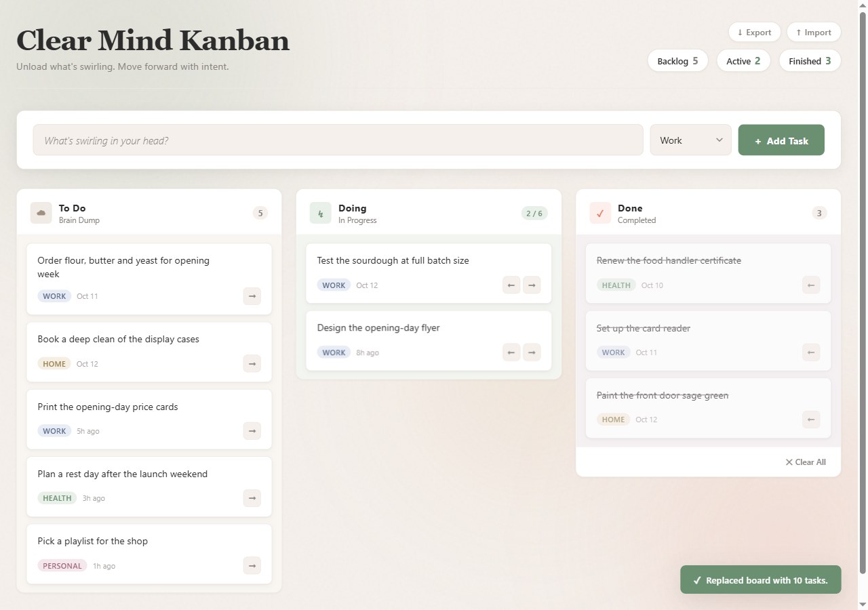Click the HEALTH tag on 'Plan a rest day'
The width and height of the screenshot is (868, 610).
click(57, 498)
